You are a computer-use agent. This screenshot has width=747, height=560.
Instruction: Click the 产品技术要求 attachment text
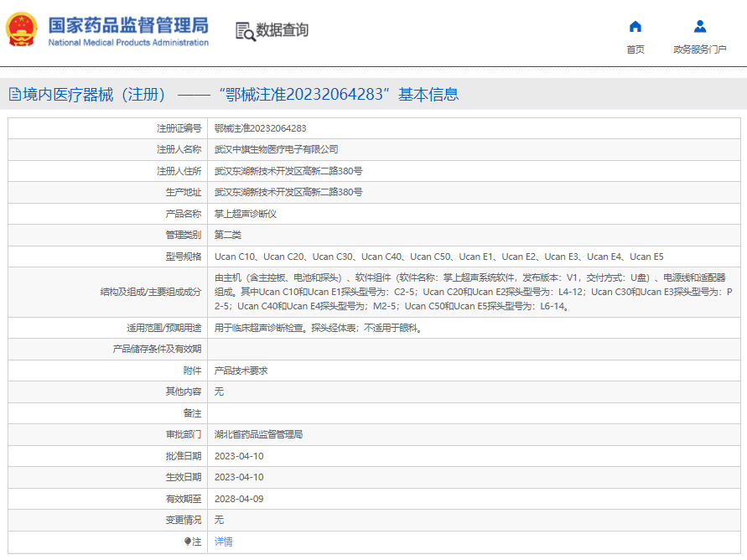tap(241, 371)
